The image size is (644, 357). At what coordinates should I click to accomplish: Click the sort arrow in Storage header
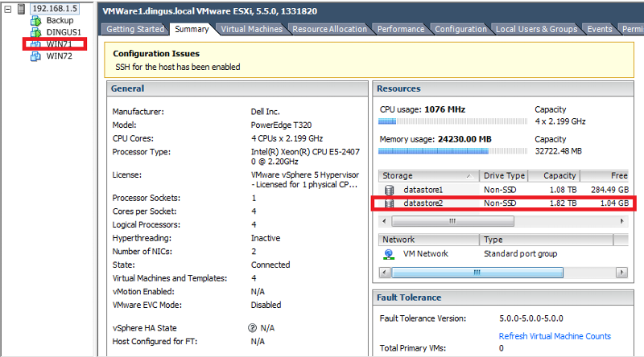[469, 176]
